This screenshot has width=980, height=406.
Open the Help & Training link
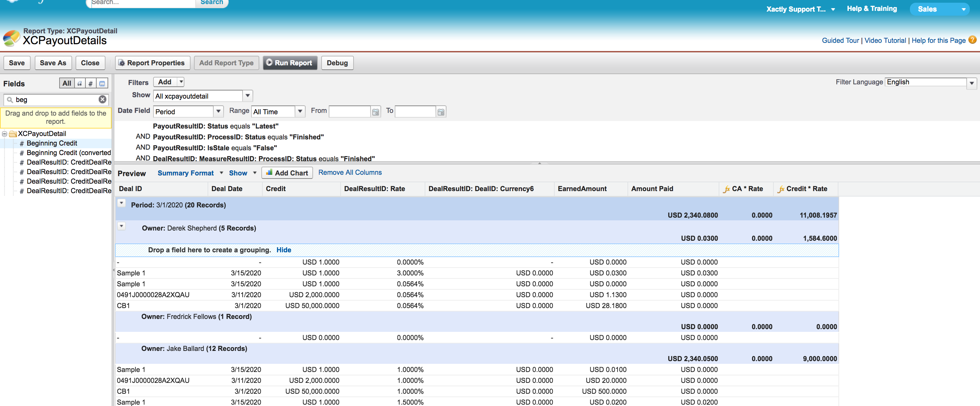tap(871, 9)
